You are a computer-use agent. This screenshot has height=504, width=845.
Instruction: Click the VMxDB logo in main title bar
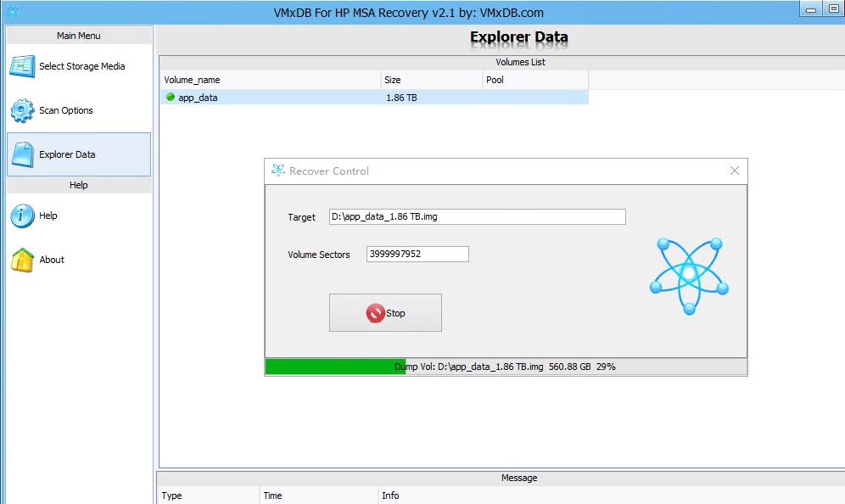tap(13, 12)
